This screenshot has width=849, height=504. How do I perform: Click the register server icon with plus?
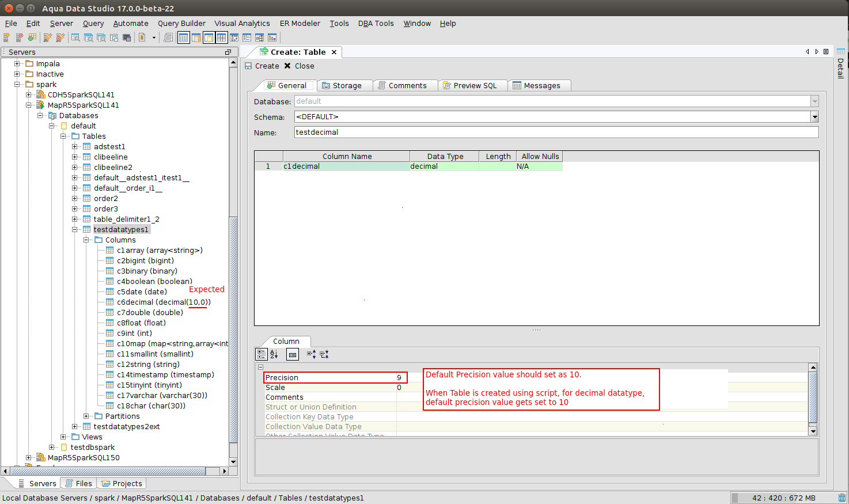7,37
